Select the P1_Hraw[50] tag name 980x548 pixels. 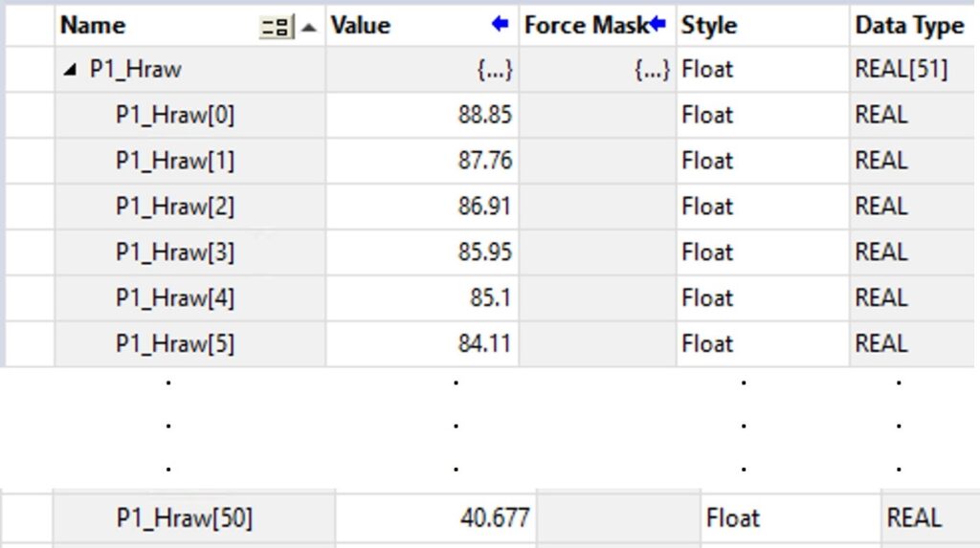(x=185, y=518)
